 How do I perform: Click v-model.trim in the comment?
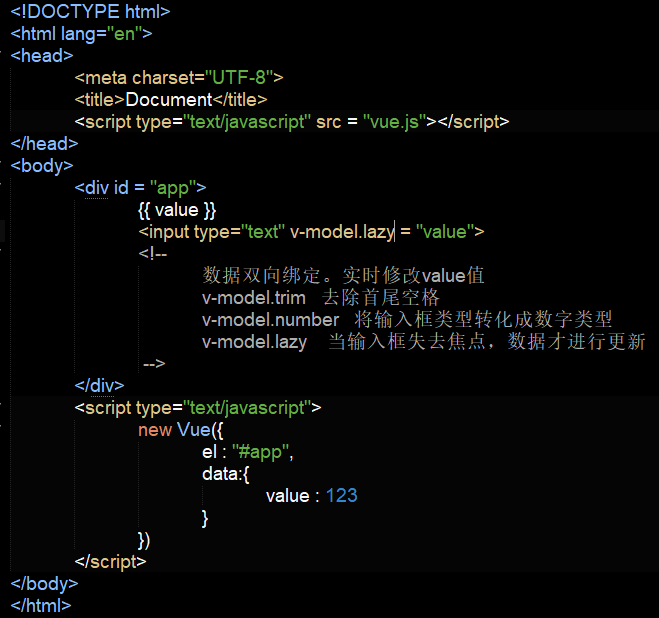254,298
